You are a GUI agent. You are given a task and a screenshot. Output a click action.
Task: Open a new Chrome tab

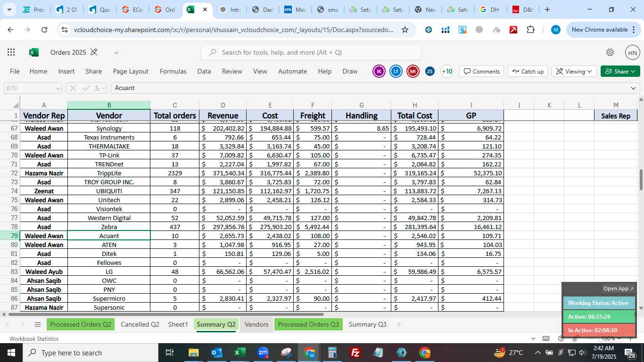tap(547, 9)
